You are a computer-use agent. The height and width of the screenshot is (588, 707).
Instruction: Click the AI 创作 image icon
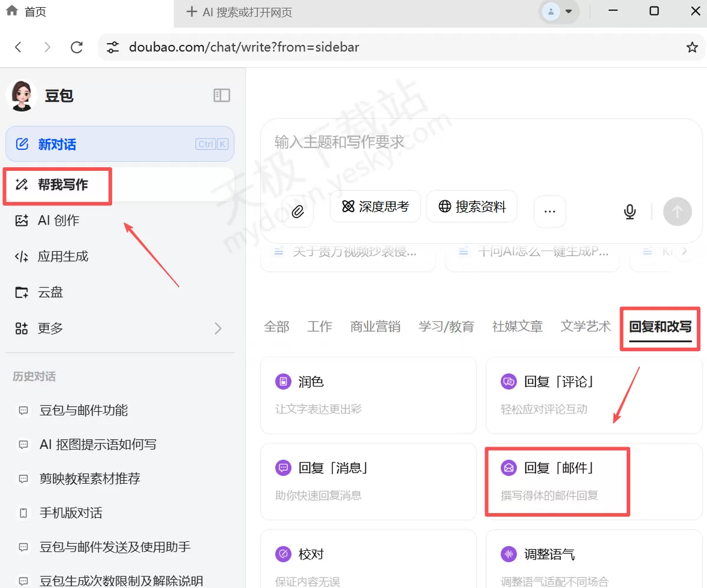pyautogui.click(x=22, y=220)
